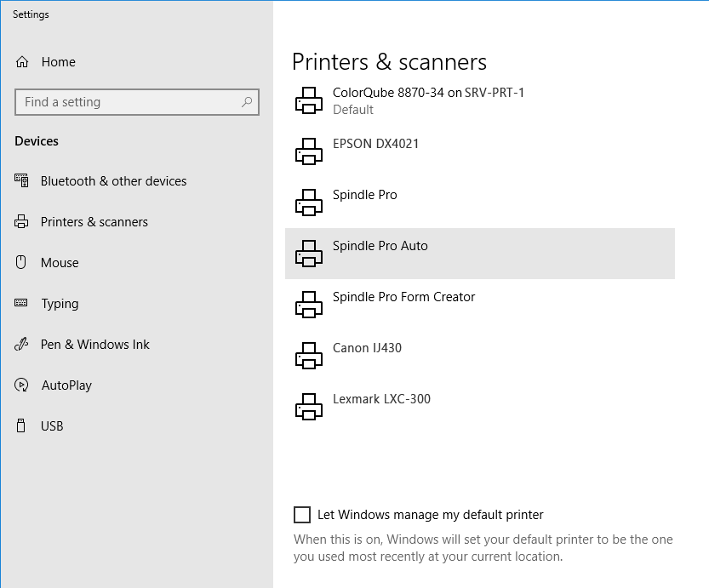
Task: Click the Lexmark LXC-300 printer icon
Action: coord(309,407)
